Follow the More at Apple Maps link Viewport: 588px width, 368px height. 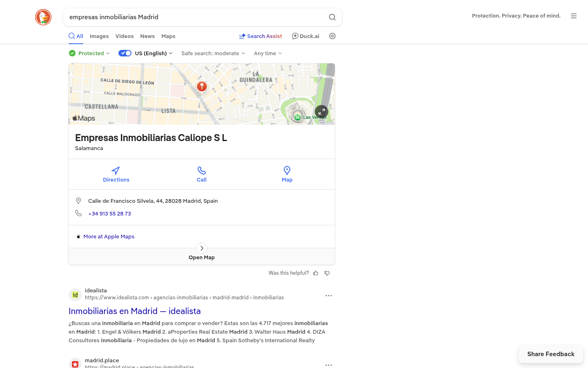coord(109,236)
